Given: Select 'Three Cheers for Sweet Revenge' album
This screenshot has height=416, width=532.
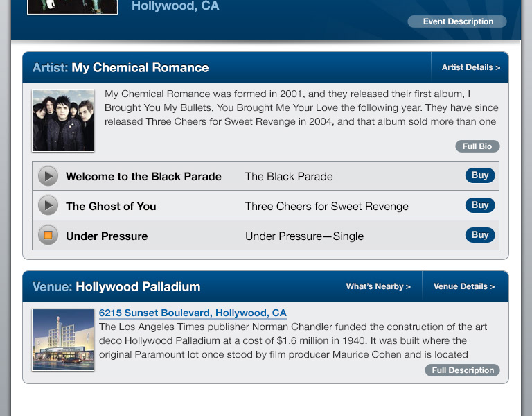Looking at the screenshot, I should tap(327, 206).
